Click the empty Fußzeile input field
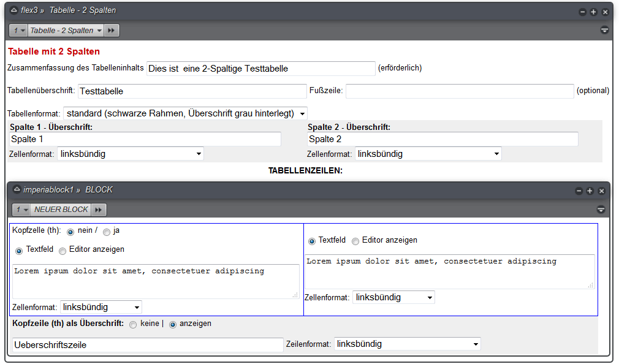Screen dimensions: 619x364 coord(460,91)
